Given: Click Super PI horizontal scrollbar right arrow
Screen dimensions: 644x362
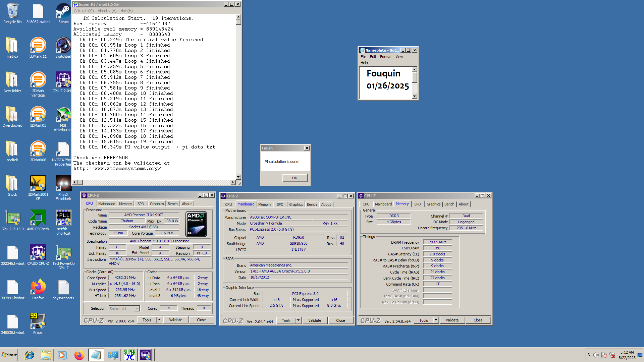Looking at the screenshot, I should click(233, 182).
